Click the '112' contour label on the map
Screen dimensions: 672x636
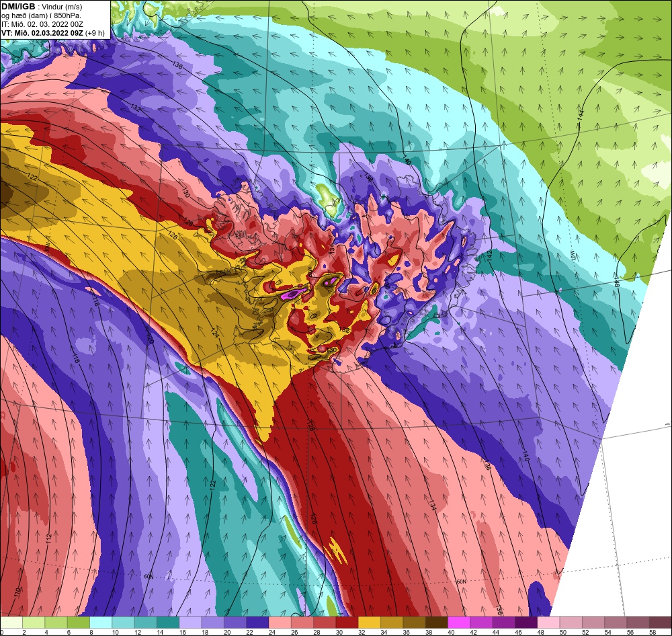49,539
